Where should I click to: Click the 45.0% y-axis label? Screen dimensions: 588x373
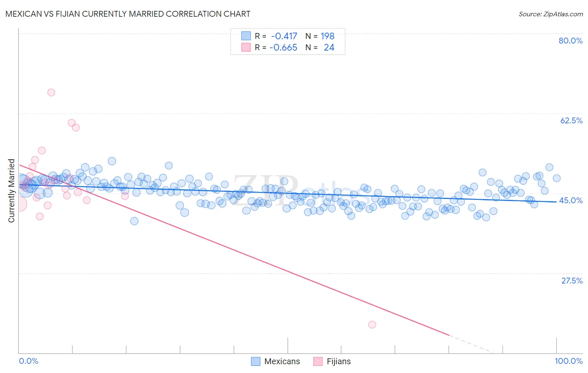tap(571, 200)
